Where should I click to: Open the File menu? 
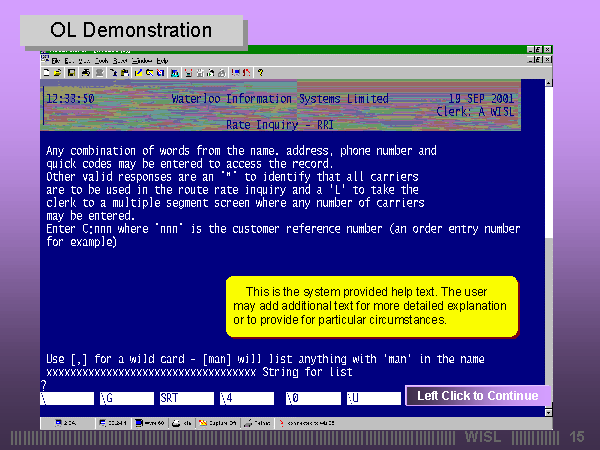[x=56, y=61]
